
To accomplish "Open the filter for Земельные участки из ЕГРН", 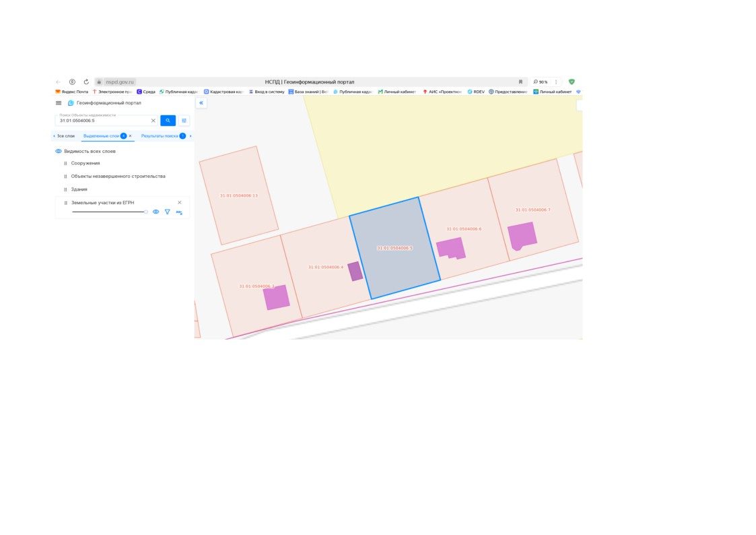I will pos(168,212).
